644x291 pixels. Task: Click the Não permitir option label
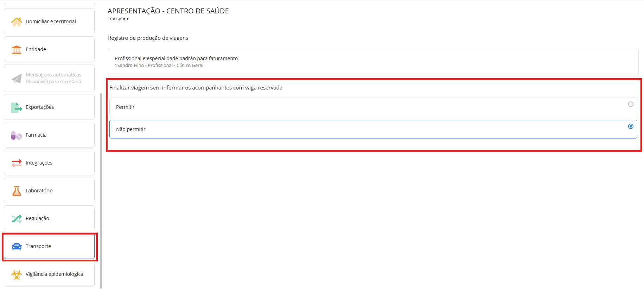[x=130, y=129]
